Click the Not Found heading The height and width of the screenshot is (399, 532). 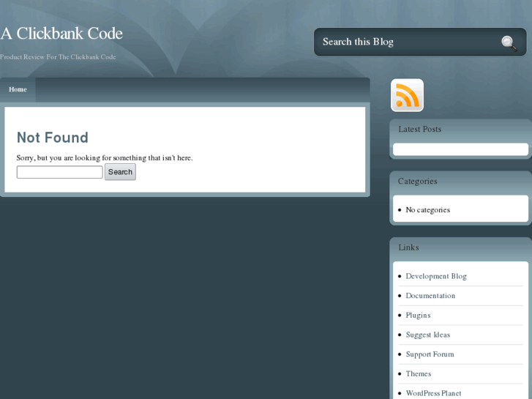53,138
